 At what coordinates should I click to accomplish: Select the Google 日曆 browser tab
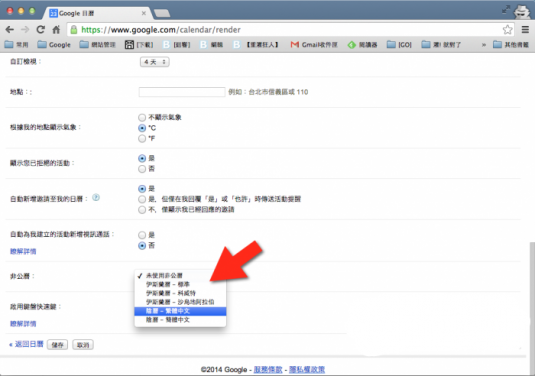(x=96, y=13)
